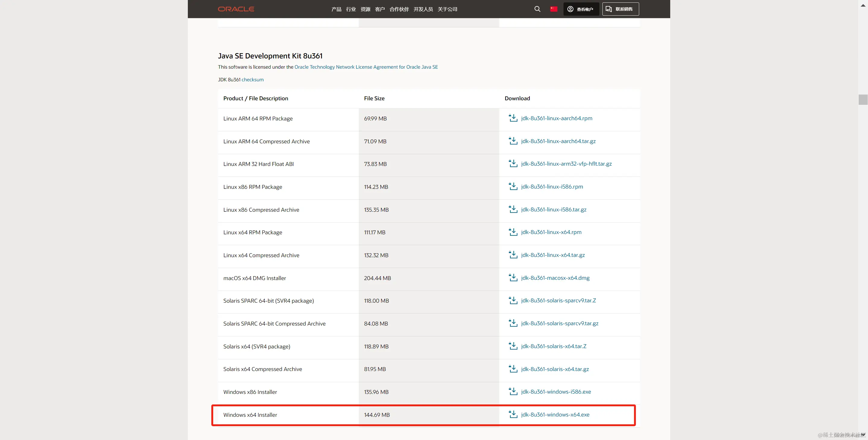Download jdk-8u361-linux-aarch64.rpm link
The height and width of the screenshot is (440, 868).
(557, 118)
